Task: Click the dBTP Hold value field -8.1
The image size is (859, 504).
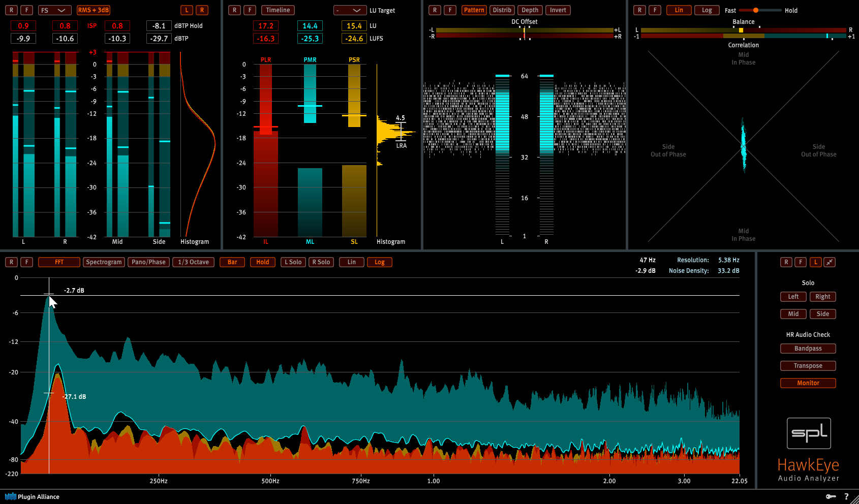Action: (x=159, y=26)
